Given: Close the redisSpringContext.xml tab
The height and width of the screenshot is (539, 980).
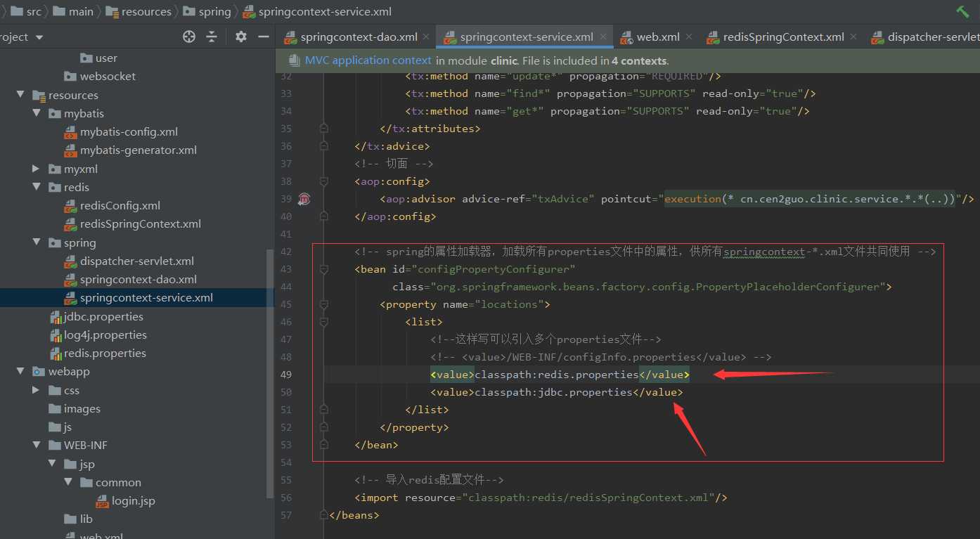Looking at the screenshot, I should pos(853,37).
